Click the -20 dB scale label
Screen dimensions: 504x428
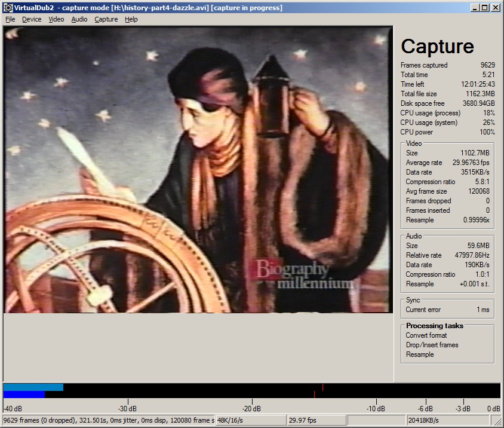(251, 409)
